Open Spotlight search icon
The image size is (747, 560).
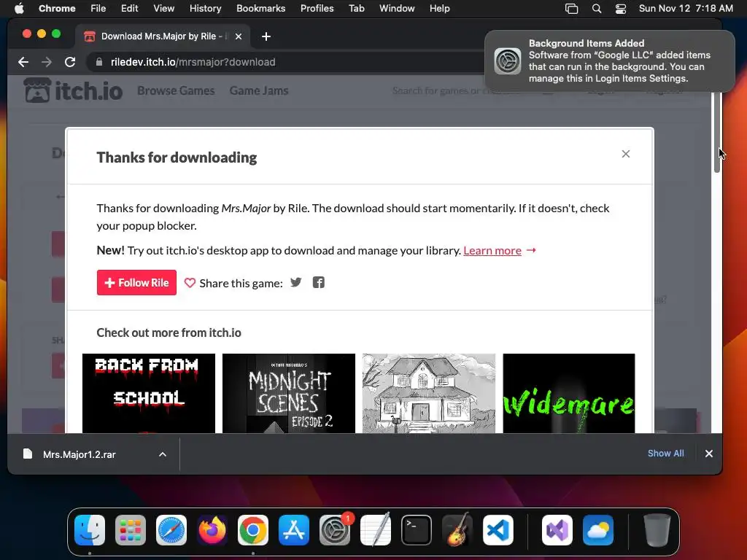tap(597, 9)
